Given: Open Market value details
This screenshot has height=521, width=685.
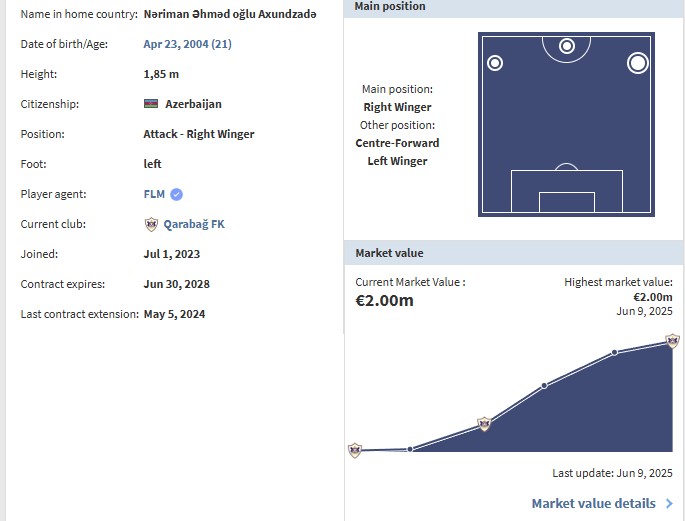Looking at the screenshot, I should (593, 504).
